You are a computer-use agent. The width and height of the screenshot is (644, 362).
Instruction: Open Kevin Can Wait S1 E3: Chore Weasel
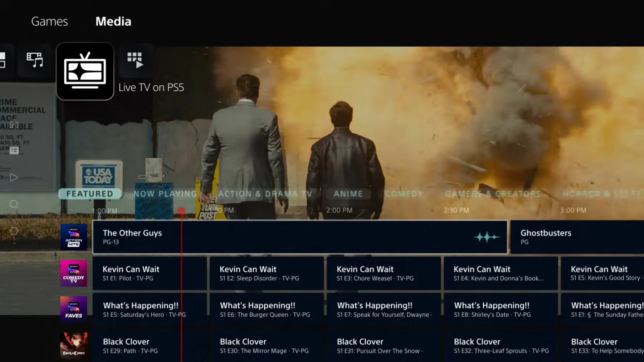[384, 273]
